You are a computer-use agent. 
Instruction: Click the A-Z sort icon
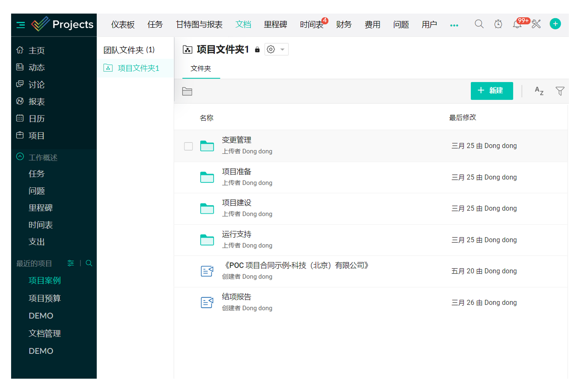[539, 91]
